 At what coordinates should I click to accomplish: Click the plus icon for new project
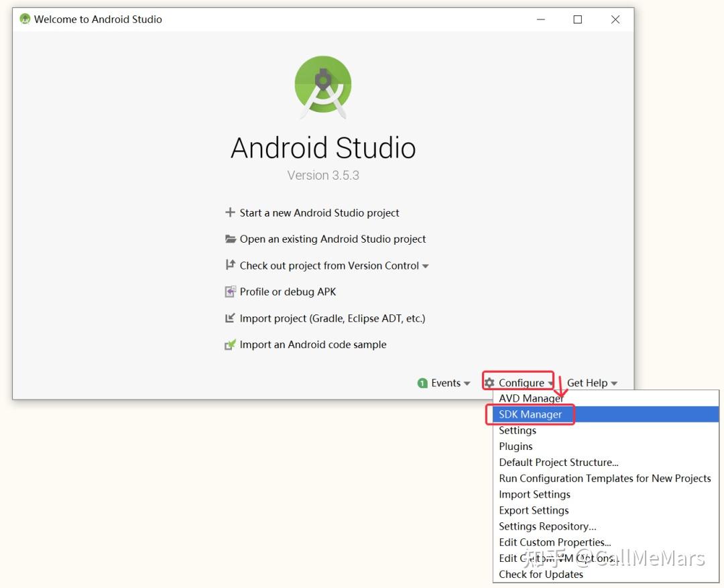click(230, 213)
